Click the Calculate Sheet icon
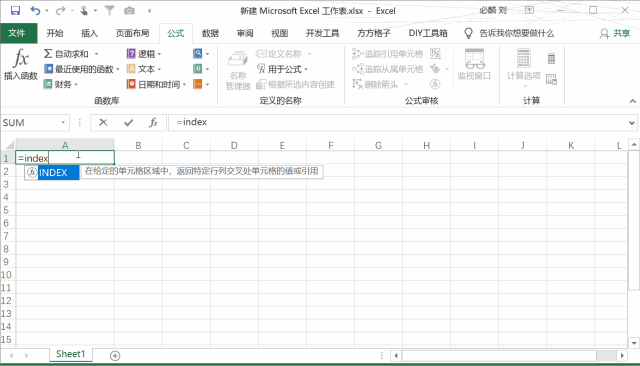This screenshot has height=366, width=640. (x=551, y=80)
